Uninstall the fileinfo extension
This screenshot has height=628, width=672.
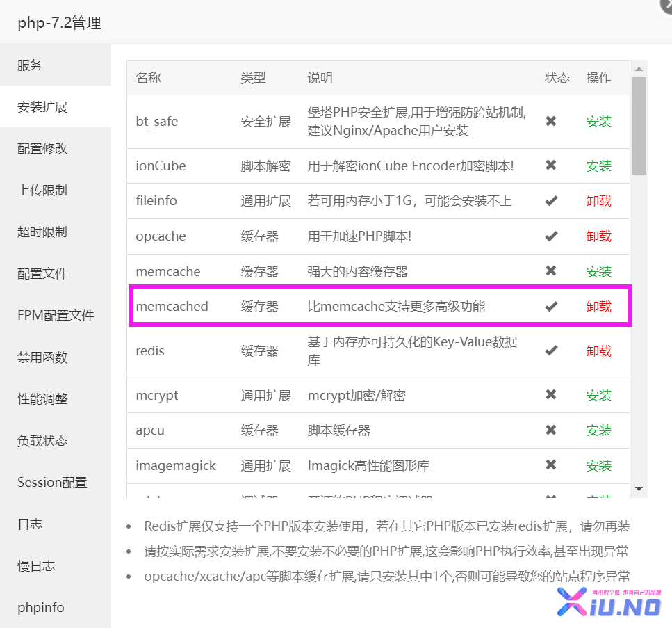click(599, 201)
